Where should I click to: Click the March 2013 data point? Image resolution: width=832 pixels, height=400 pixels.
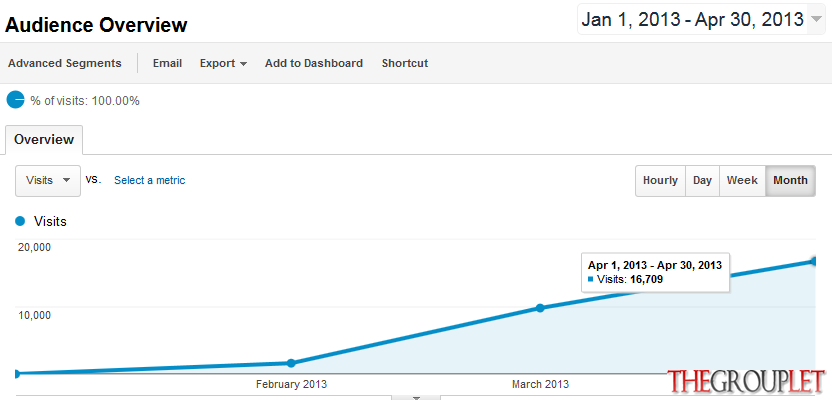540,308
